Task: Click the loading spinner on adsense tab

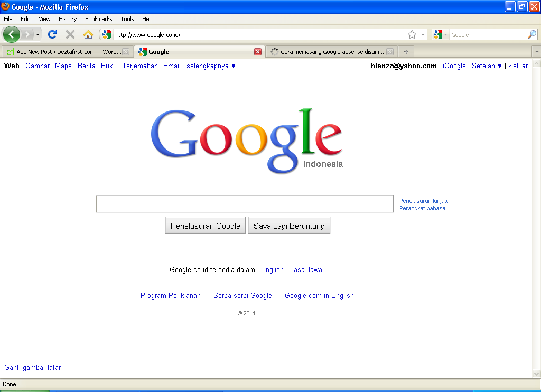Action: [275, 52]
